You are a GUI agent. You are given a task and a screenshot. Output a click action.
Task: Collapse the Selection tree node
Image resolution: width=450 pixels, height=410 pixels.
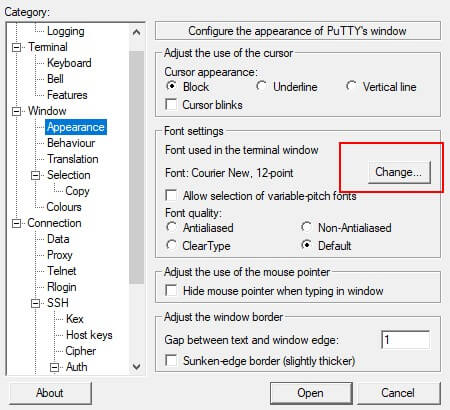coord(35,175)
